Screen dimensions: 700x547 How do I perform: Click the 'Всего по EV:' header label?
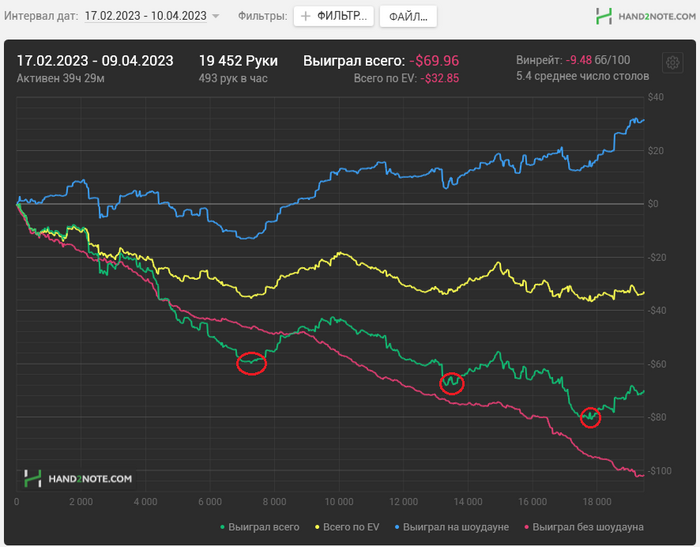(x=385, y=78)
